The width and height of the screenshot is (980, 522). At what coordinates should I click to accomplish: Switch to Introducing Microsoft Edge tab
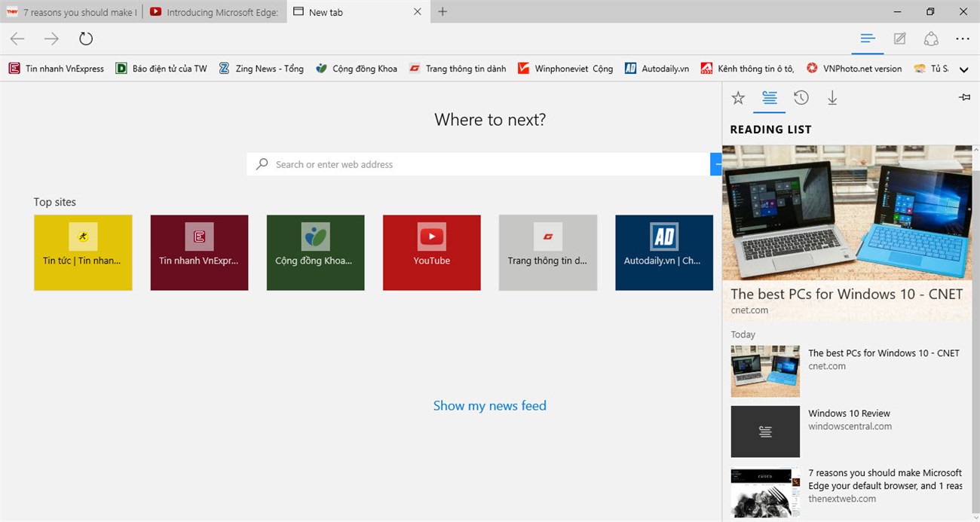pyautogui.click(x=215, y=12)
